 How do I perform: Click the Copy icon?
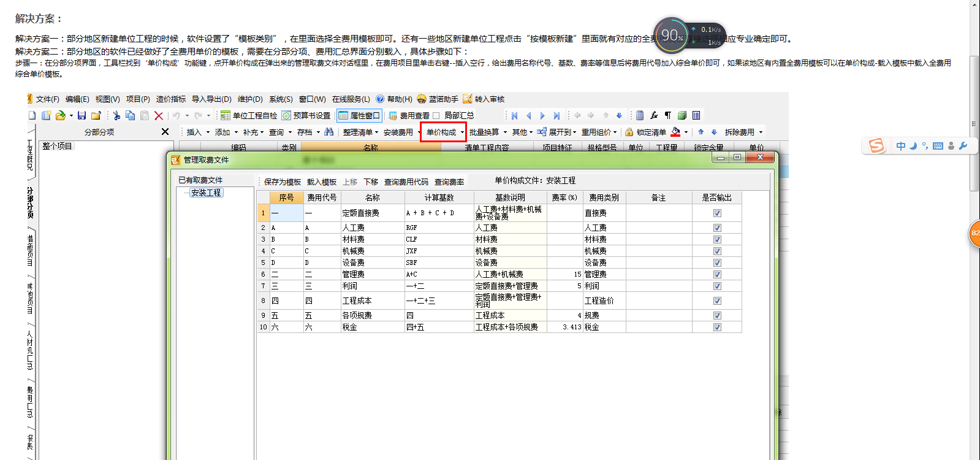[x=130, y=115]
